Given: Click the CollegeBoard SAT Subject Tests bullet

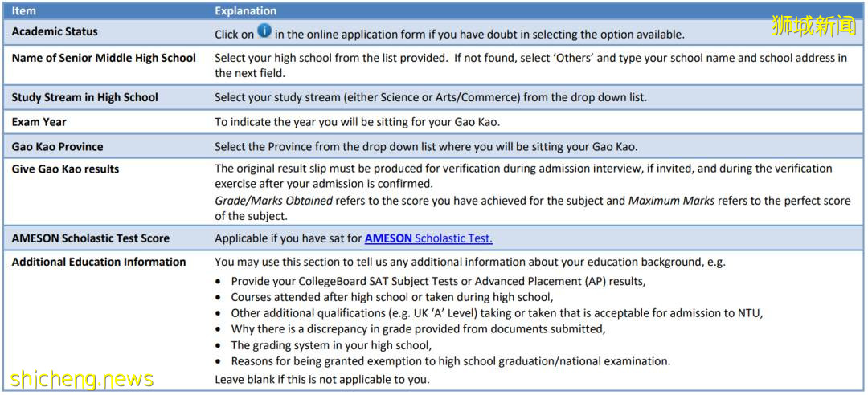Looking at the screenshot, I should [x=438, y=281].
